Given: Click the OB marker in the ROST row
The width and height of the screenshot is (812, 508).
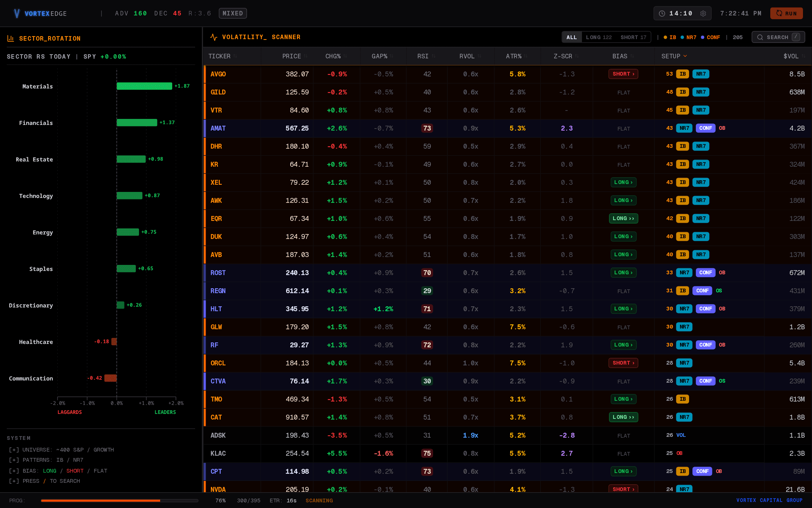Looking at the screenshot, I should click(722, 273).
